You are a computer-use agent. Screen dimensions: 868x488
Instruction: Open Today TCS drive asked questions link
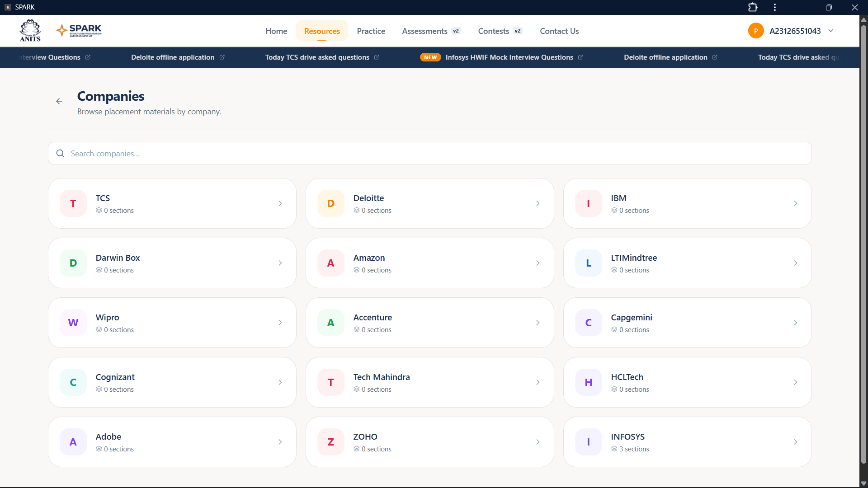tap(322, 57)
